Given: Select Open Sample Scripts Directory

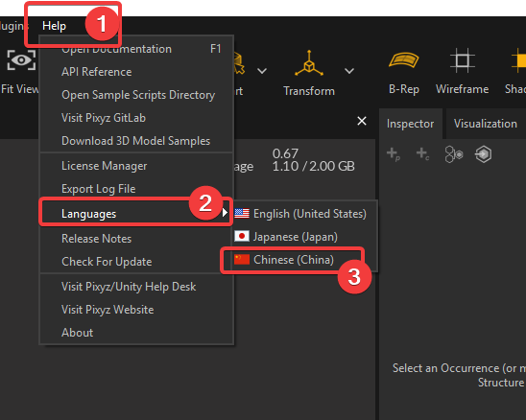Looking at the screenshot, I should coord(136,95).
